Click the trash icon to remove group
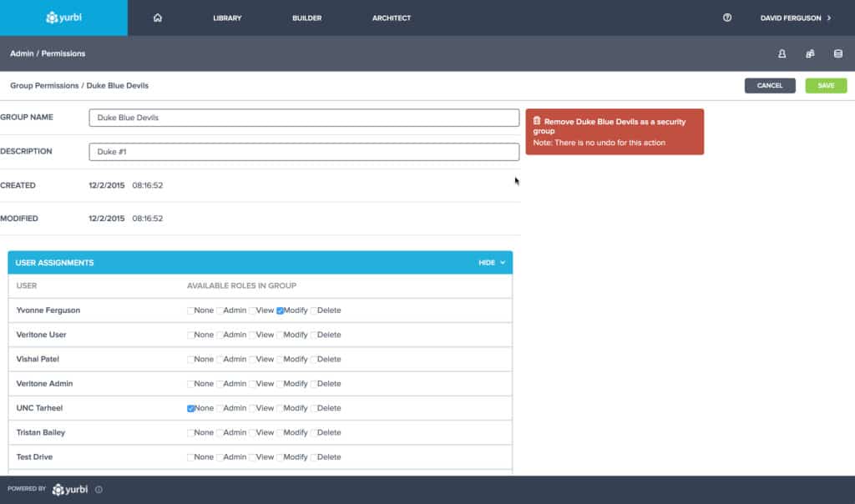Screen dimensions: 855x504 [x=537, y=121]
